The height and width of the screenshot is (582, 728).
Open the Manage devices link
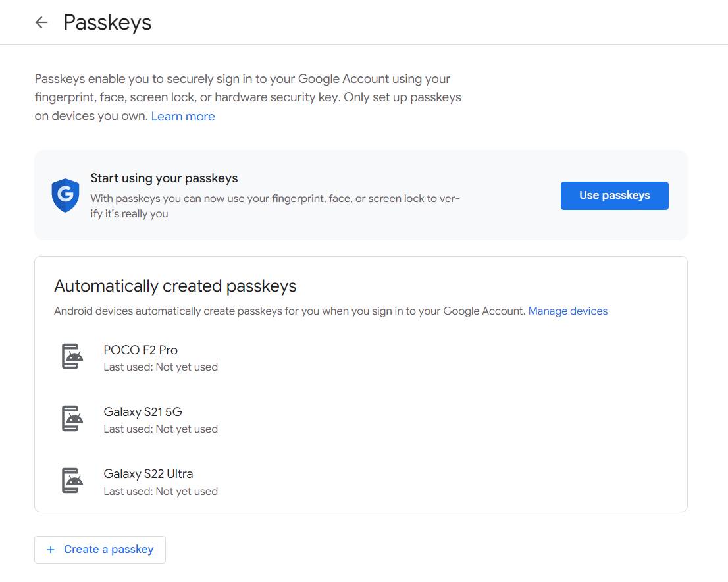[x=568, y=311]
